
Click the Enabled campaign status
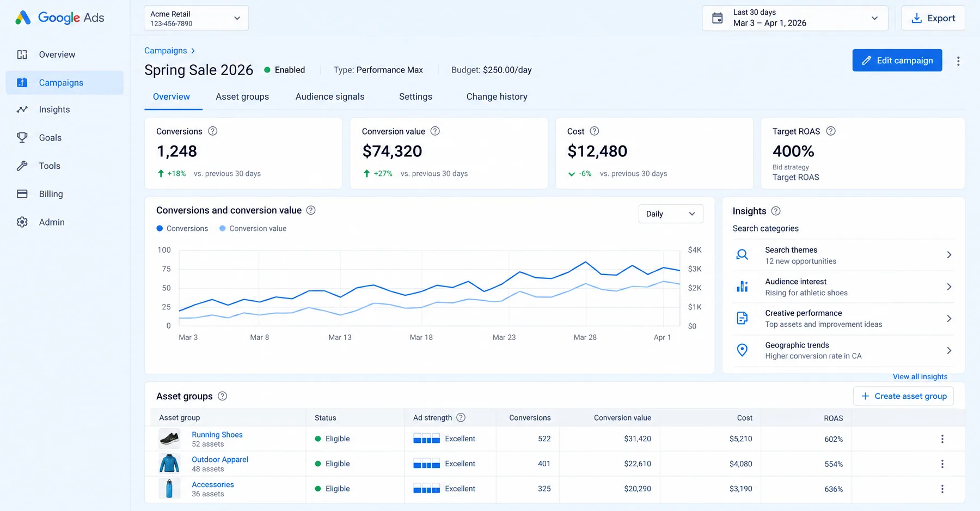[x=285, y=70]
